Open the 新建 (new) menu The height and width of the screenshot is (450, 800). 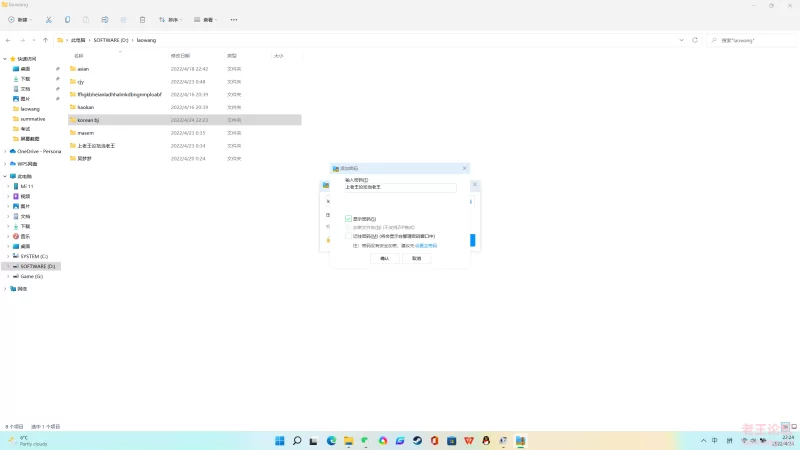(x=20, y=19)
